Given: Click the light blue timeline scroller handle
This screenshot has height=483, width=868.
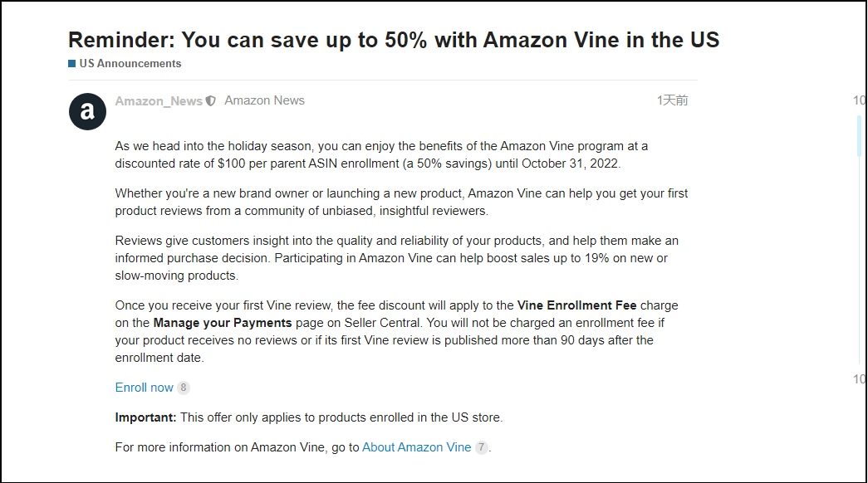Looking at the screenshot, I should tap(860, 137).
